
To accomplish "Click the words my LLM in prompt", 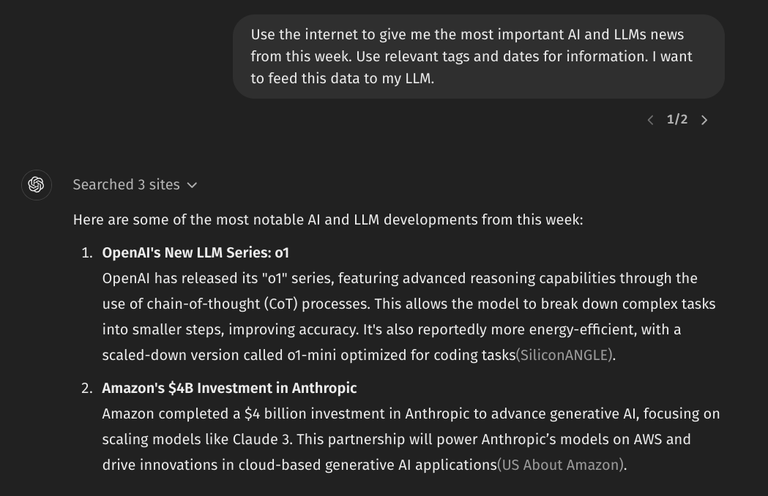I will pos(408,78).
